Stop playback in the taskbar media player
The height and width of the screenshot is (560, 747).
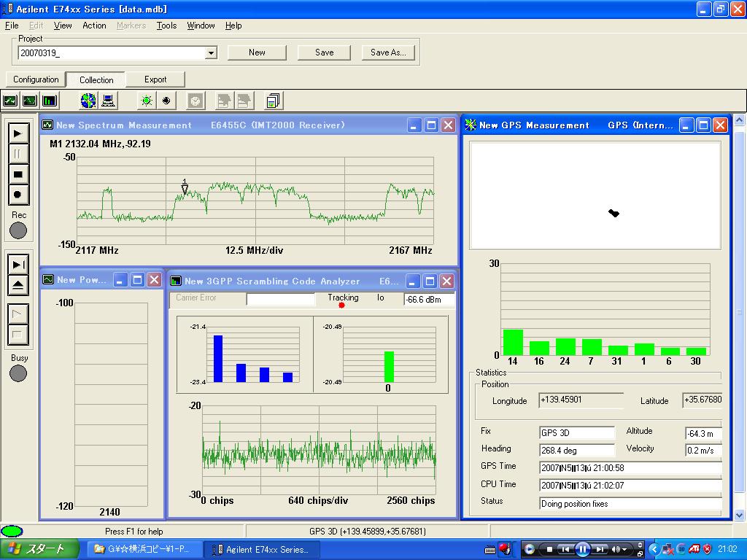pyautogui.click(x=549, y=550)
